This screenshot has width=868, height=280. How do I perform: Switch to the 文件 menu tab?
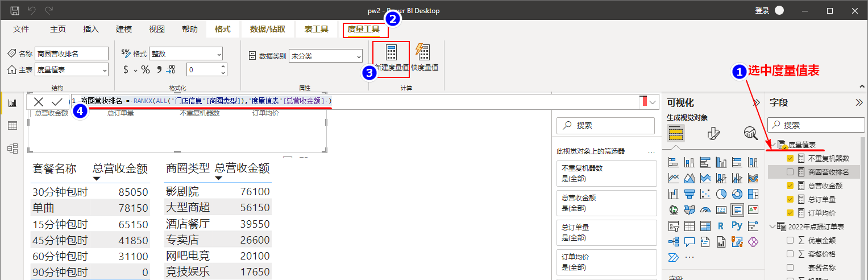(x=21, y=29)
